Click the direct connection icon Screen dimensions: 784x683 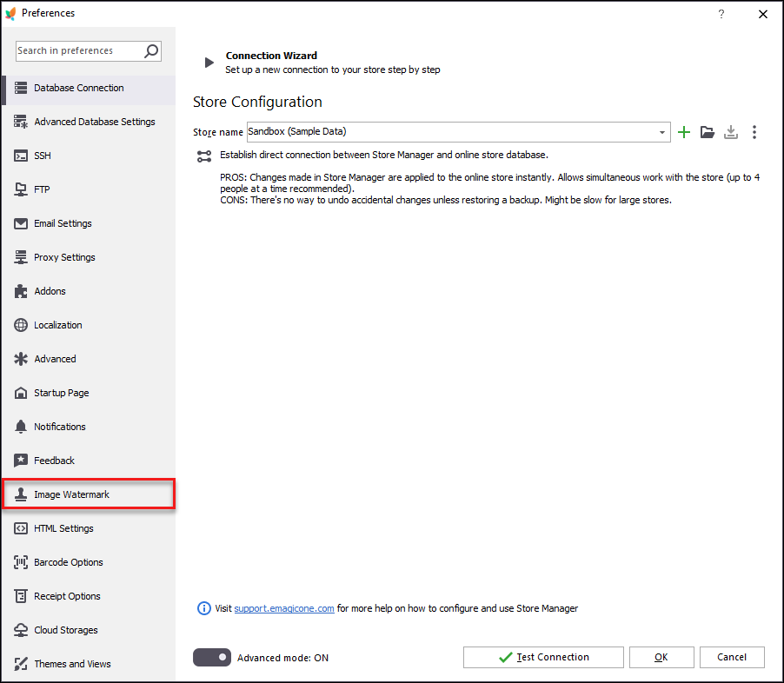pos(204,156)
